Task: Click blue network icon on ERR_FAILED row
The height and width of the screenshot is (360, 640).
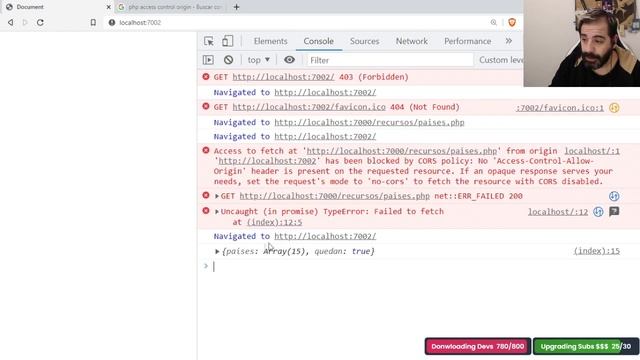Action: [614, 196]
